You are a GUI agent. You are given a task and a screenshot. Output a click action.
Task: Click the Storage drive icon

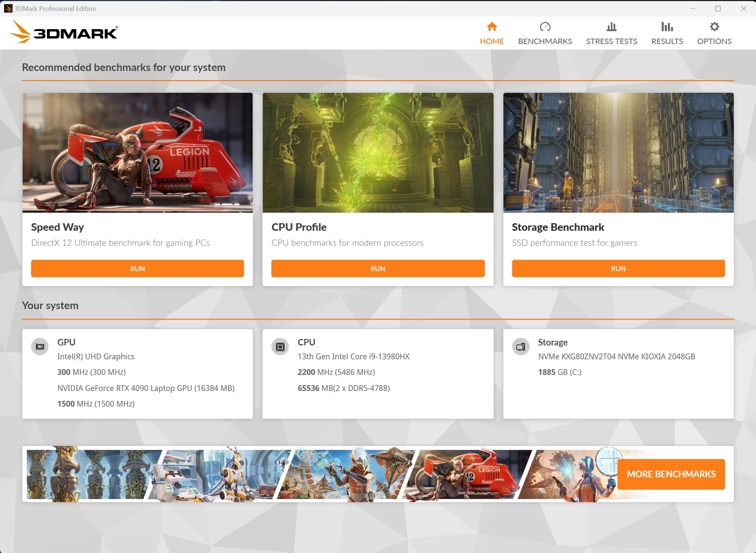[521, 347]
